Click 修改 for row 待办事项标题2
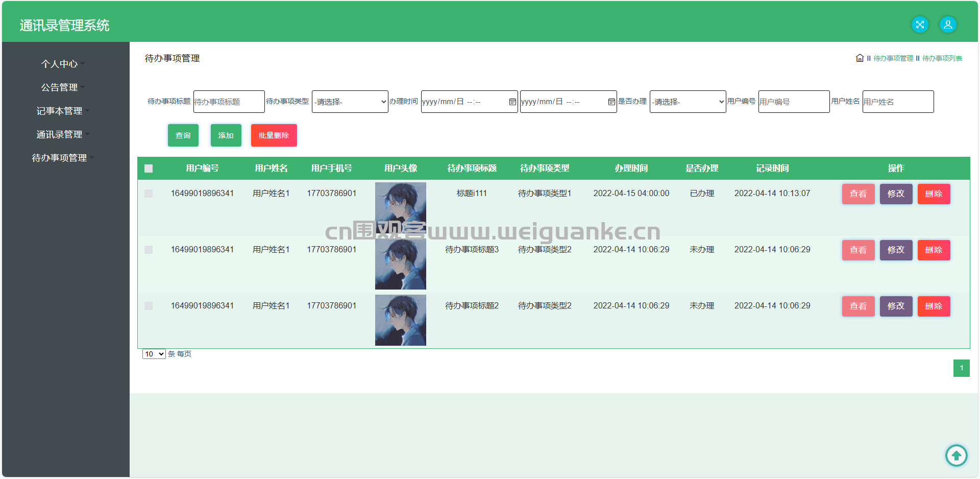The width and height of the screenshot is (980, 479). (896, 306)
